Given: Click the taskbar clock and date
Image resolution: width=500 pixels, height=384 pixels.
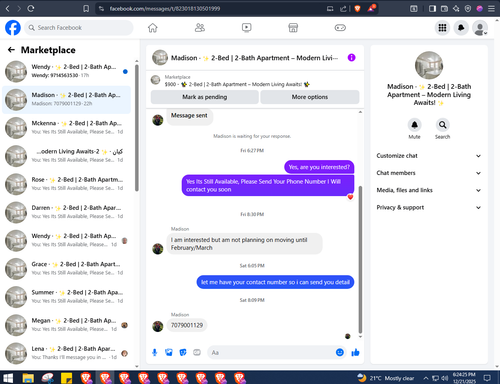Looking at the screenshot, I should pos(464,378).
